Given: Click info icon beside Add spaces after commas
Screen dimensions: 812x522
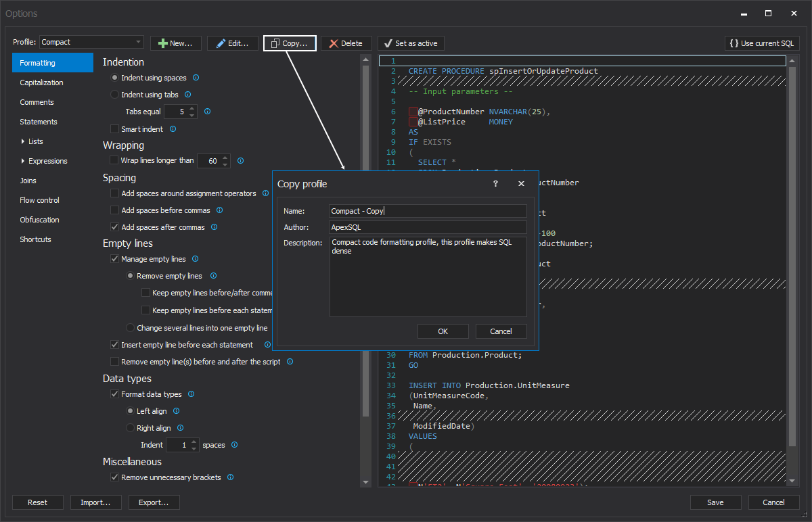Looking at the screenshot, I should (x=215, y=227).
